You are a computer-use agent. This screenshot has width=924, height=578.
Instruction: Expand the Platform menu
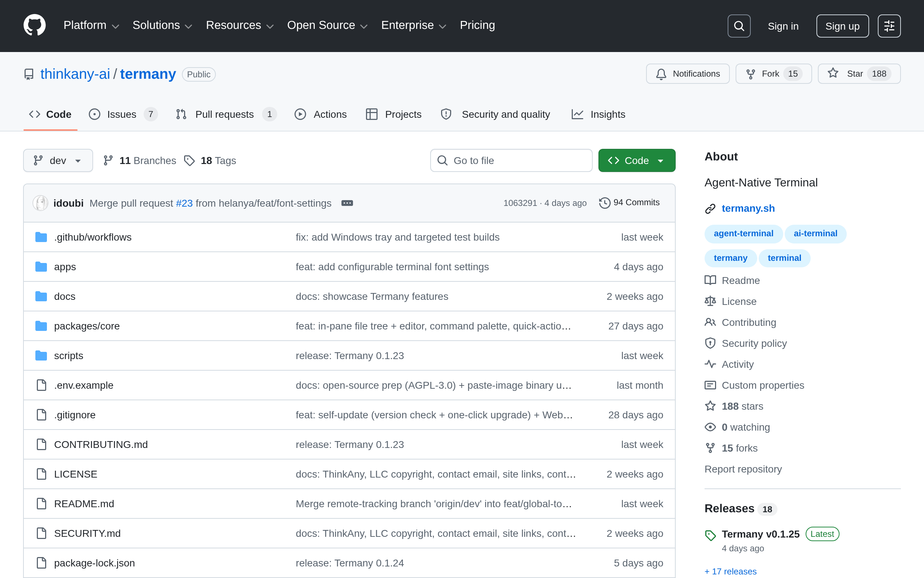pyautogui.click(x=91, y=25)
